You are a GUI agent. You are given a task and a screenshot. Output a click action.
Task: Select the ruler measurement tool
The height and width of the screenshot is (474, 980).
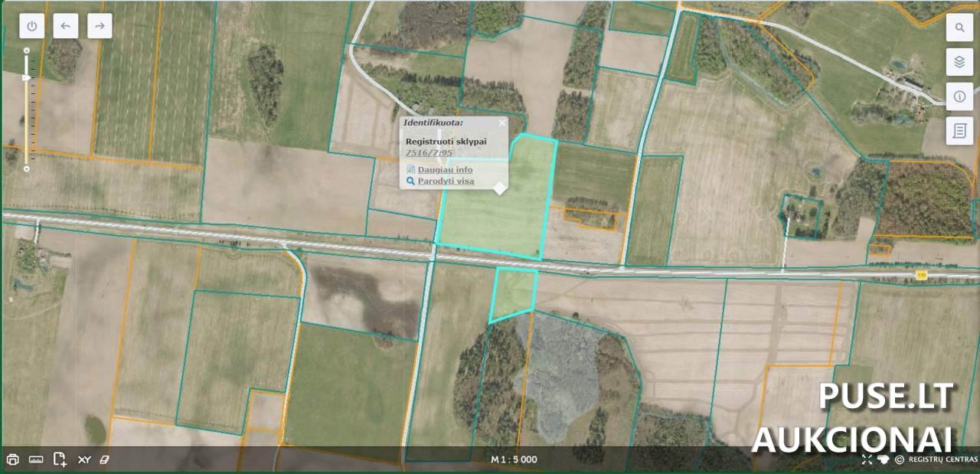[36, 459]
